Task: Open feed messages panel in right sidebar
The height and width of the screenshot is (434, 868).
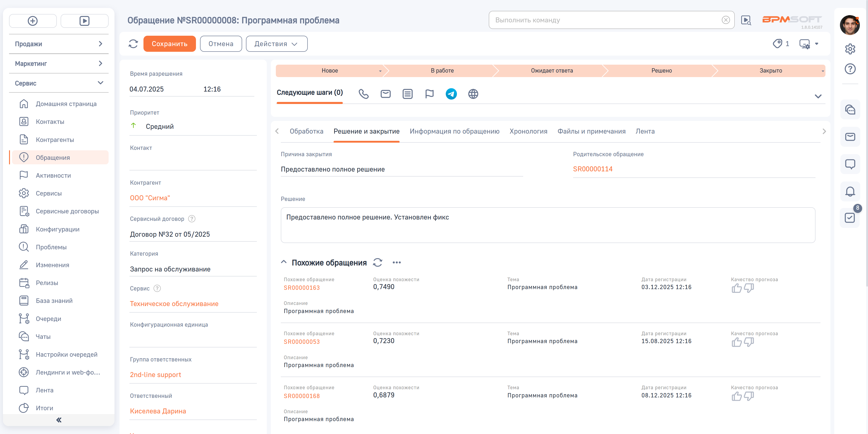Action: tap(850, 164)
